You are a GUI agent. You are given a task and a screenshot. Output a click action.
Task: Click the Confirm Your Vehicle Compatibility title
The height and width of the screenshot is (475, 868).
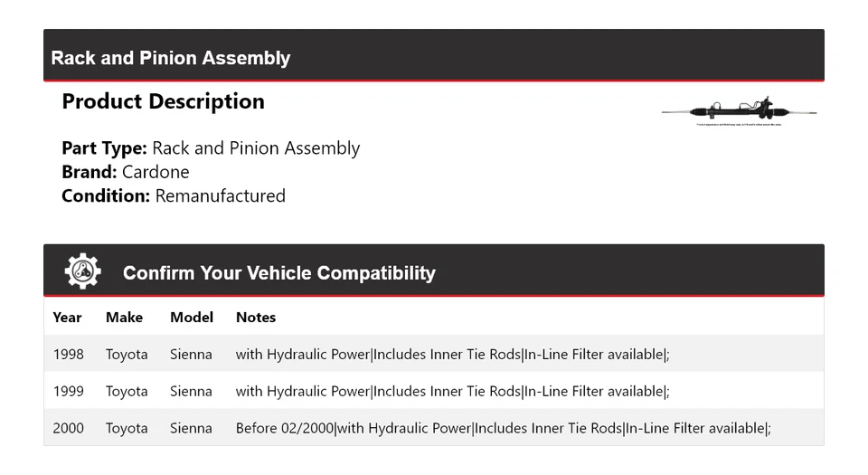tap(278, 272)
